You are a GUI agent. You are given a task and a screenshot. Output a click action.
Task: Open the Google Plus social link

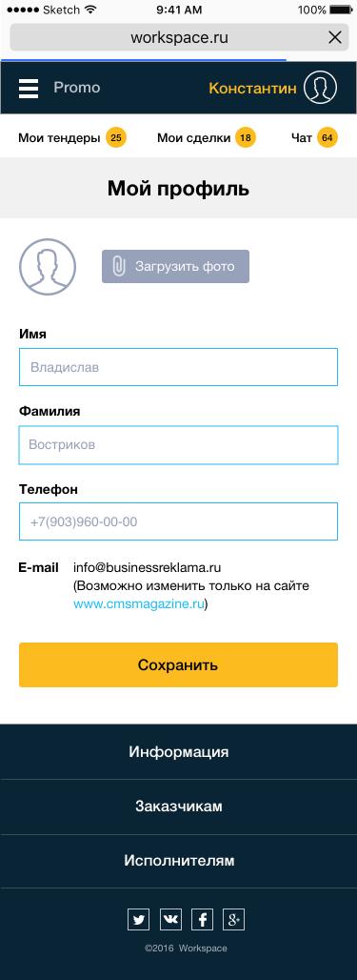[x=233, y=919]
